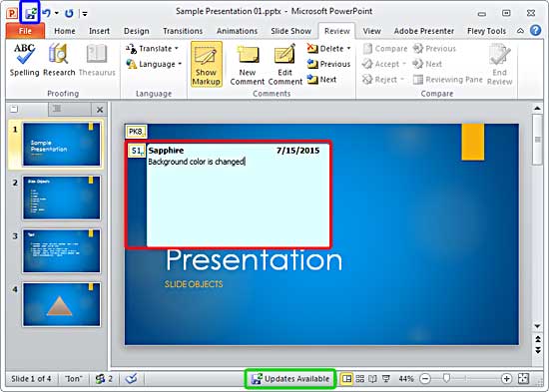Expand the Reject dropdown arrow
549x392 pixels.
[402, 80]
